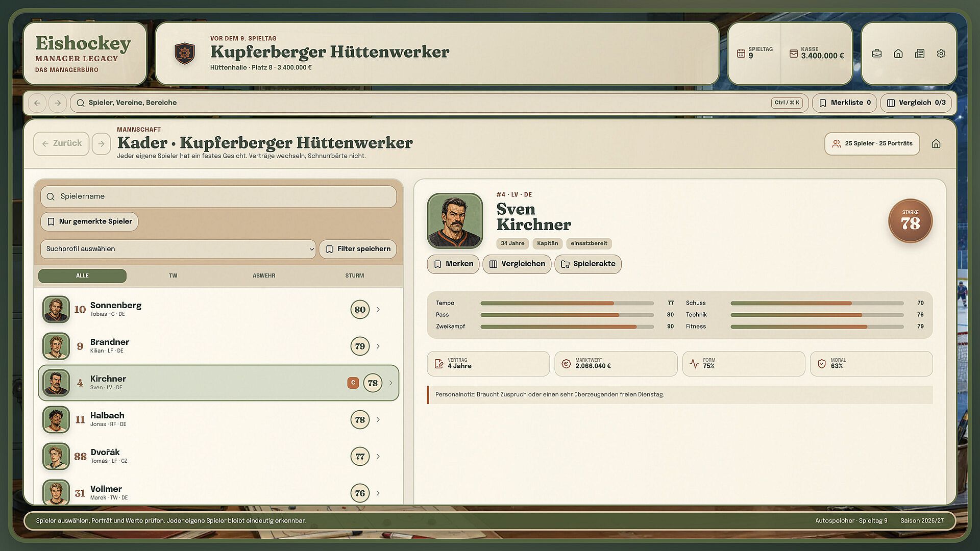Open the Suchprofil auswählen dropdown
The width and height of the screenshot is (980, 551).
[178, 249]
